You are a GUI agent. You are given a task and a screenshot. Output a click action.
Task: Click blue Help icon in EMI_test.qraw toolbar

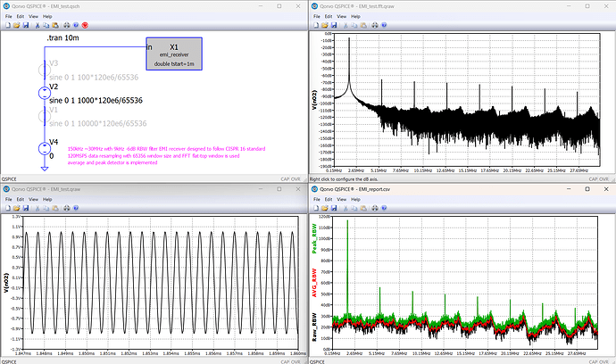(x=76, y=208)
